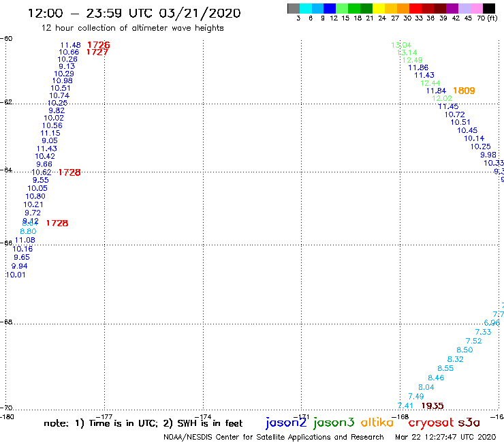Click the yellow swatch in the wave height legend
Screen dimensions: 504x443
[379, 8]
